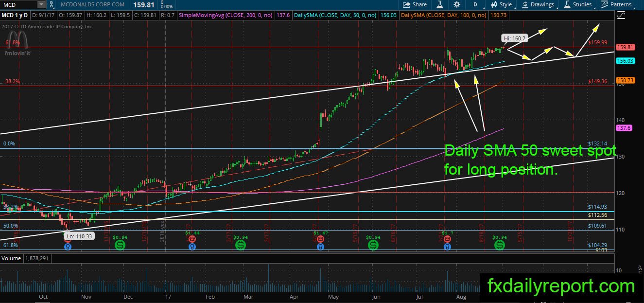Image resolution: width=644 pixels, height=303 pixels.
Task: Click the $0.94 dividend icon near late August
Action: pyautogui.click(x=500, y=246)
